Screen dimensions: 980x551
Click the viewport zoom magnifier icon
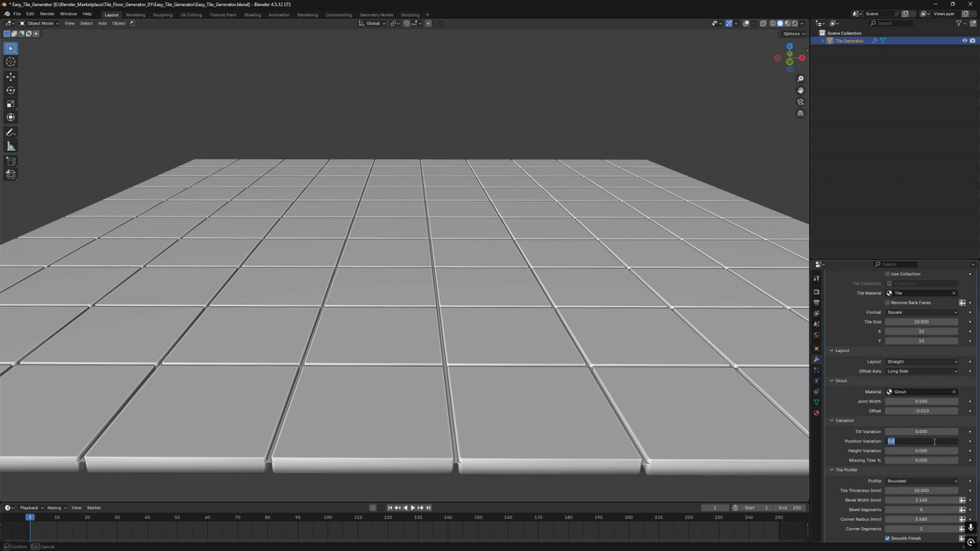click(800, 79)
